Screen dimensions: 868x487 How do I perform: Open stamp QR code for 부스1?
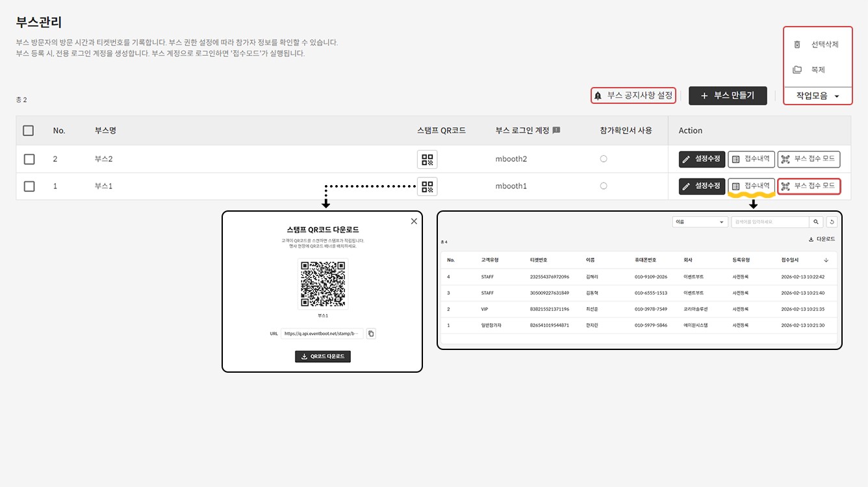pyautogui.click(x=427, y=186)
